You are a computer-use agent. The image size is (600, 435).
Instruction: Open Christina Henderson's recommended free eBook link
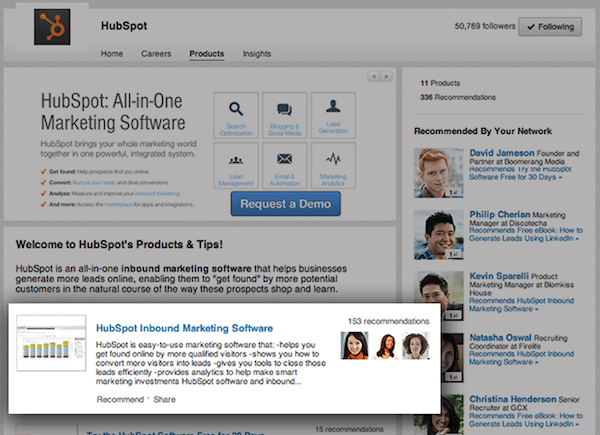(x=526, y=420)
